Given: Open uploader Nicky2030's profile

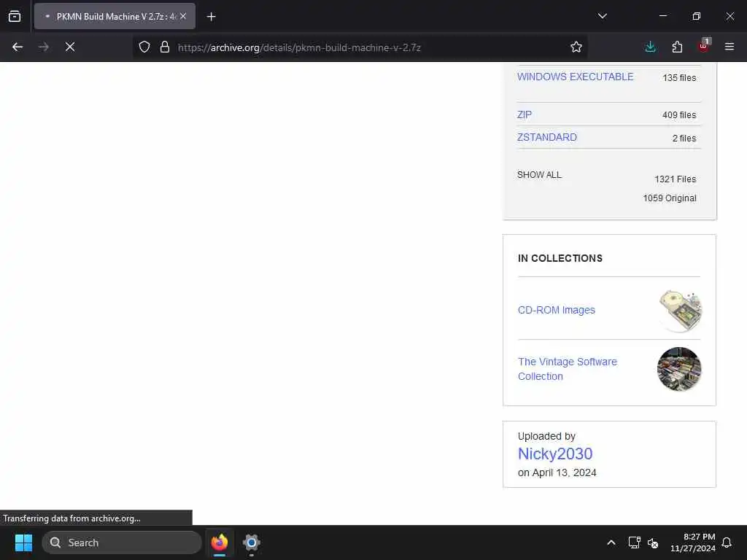Looking at the screenshot, I should click(555, 454).
